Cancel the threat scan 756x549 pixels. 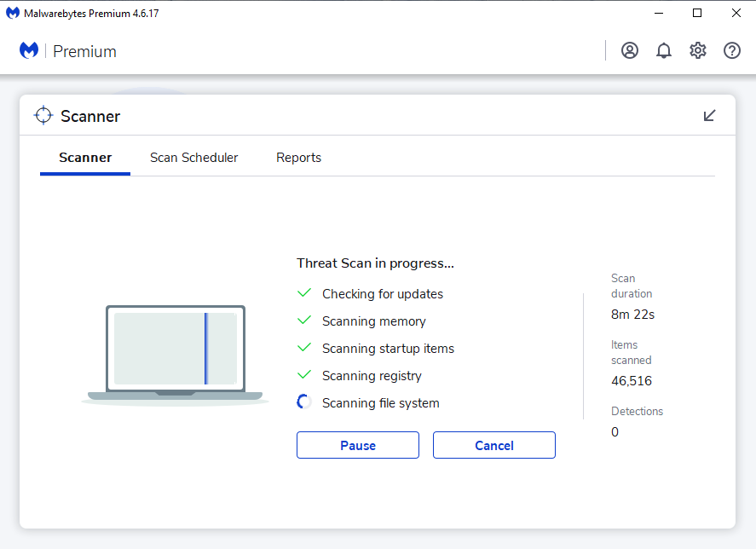494,445
